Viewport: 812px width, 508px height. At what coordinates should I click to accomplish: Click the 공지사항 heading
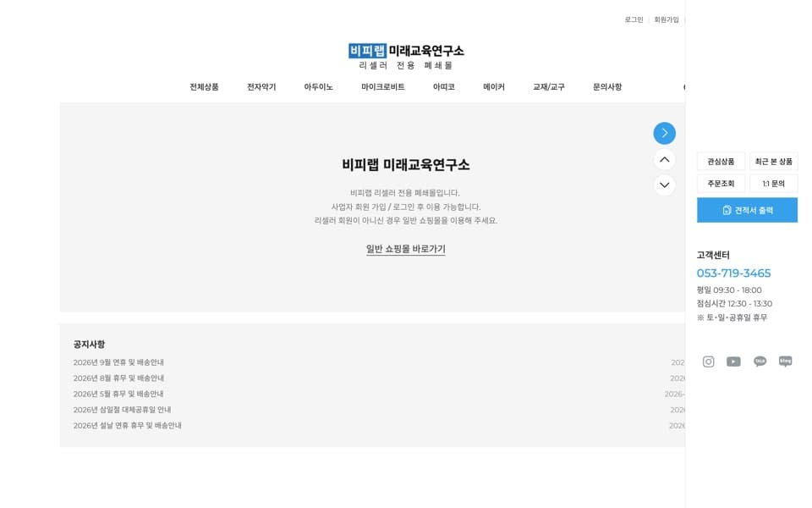89,345
